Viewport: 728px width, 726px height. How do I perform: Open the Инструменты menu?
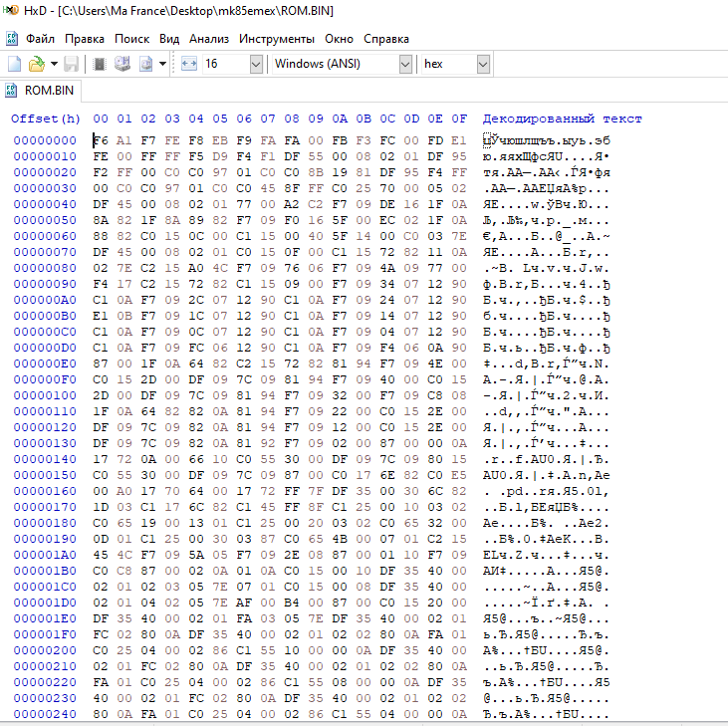(x=277, y=39)
